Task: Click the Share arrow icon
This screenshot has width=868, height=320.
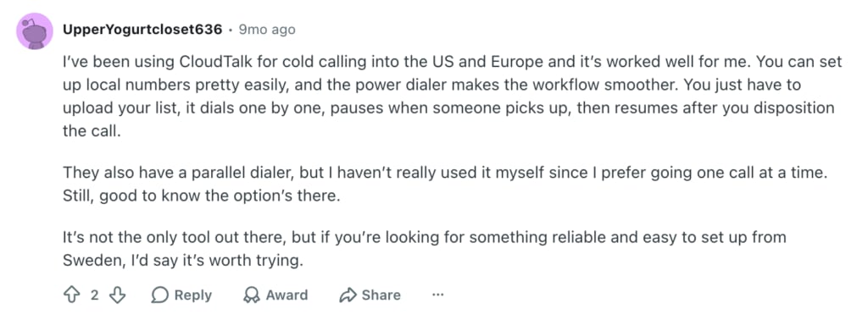Action: pos(348,295)
